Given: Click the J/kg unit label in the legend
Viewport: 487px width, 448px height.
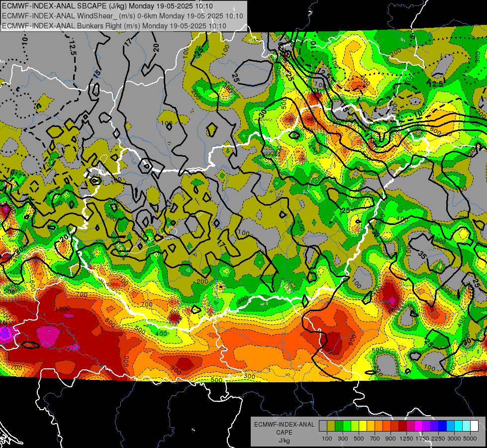Looking at the screenshot, I should click(x=285, y=441).
